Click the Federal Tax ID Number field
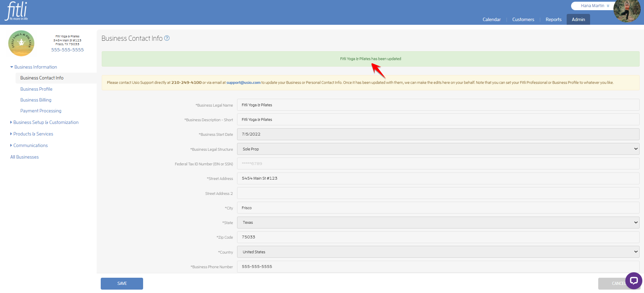Image resolution: width=644 pixels, height=293 pixels. [x=438, y=164]
